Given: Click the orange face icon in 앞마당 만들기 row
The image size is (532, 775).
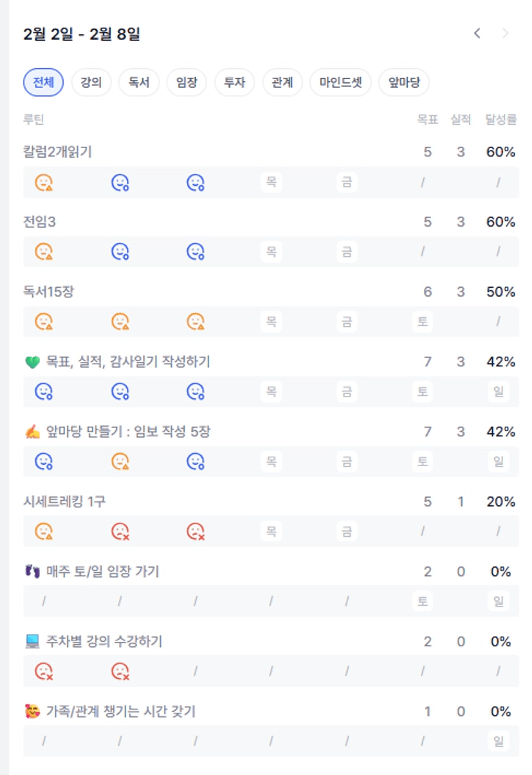Looking at the screenshot, I should tap(120, 462).
